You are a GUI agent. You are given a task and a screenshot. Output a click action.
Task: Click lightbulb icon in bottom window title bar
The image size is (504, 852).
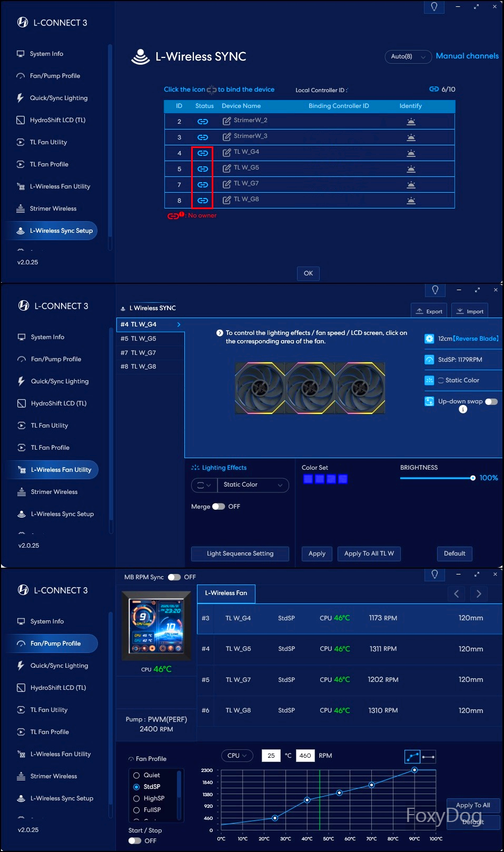click(434, 574)
